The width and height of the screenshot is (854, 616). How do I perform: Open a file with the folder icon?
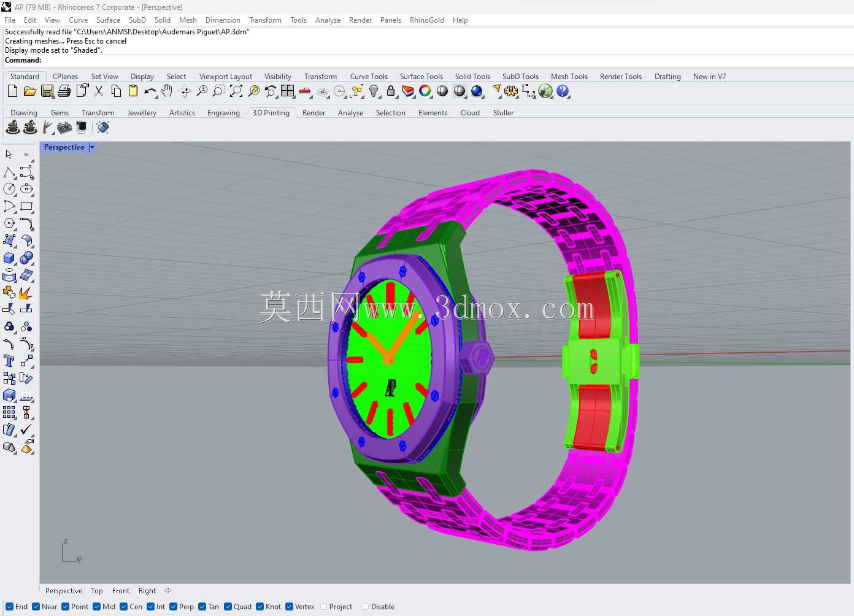(29, 91)
